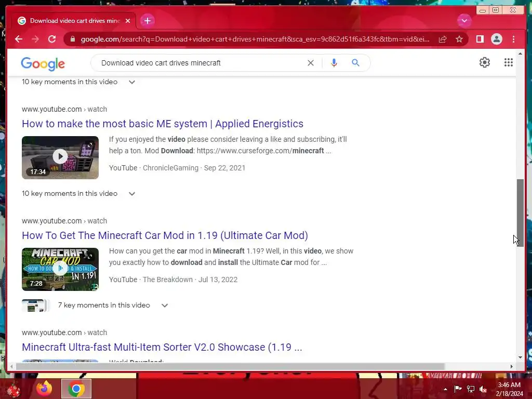Image resolution: width=532 pixels, height=399 pixels.
Task: Open Google quick settings gear
Action: click(485, 62)
